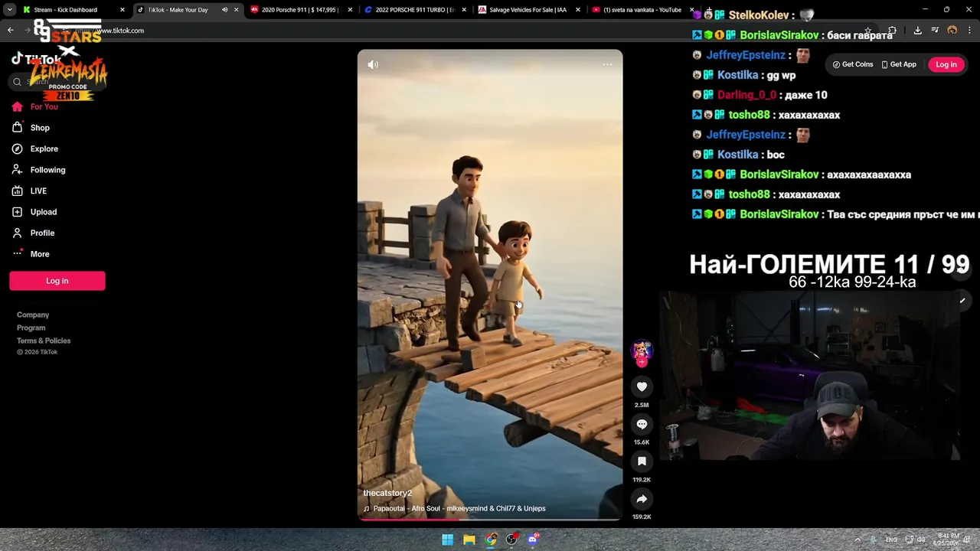Save the video with bookmark icon
Screen dimensions: 980x551
point(642,461)
